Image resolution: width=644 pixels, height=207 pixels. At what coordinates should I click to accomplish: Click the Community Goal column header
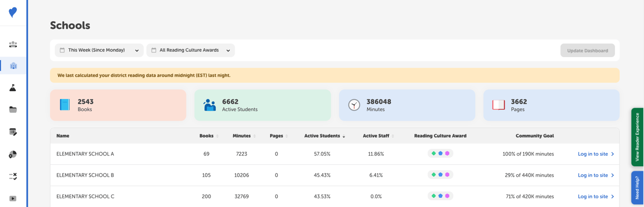tap(534, 136)
